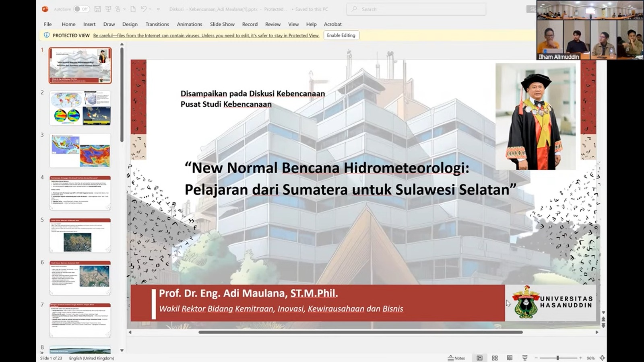Click the Protected View warning message link
Image resolution: width=644 pixels, height=362 pixels.
point(206,35)
